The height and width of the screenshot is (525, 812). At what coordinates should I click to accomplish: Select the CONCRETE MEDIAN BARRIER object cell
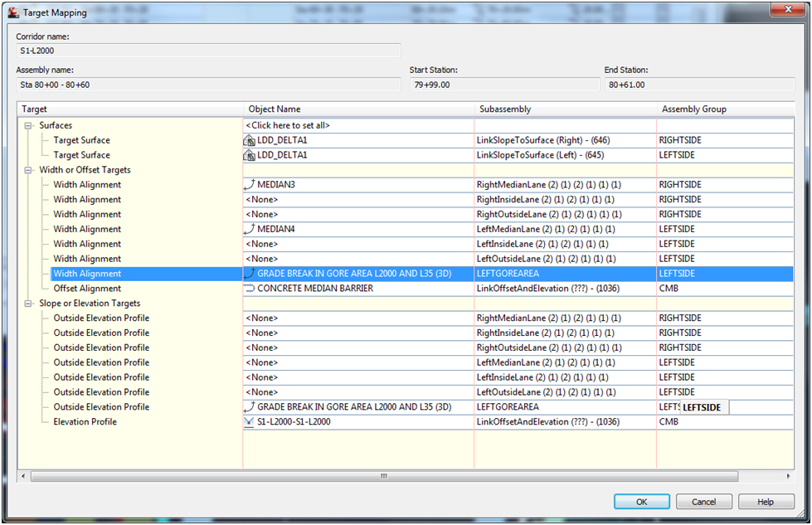(x=358, y=289)
